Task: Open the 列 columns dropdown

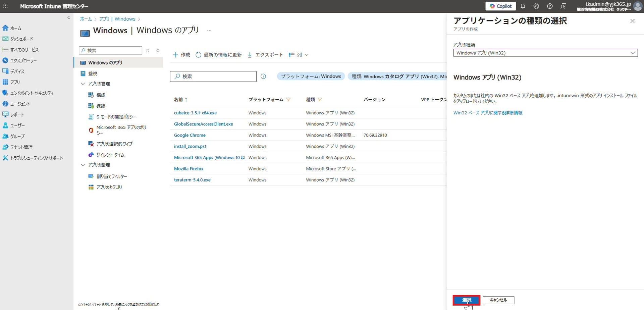Action: (x=299, y=55)
